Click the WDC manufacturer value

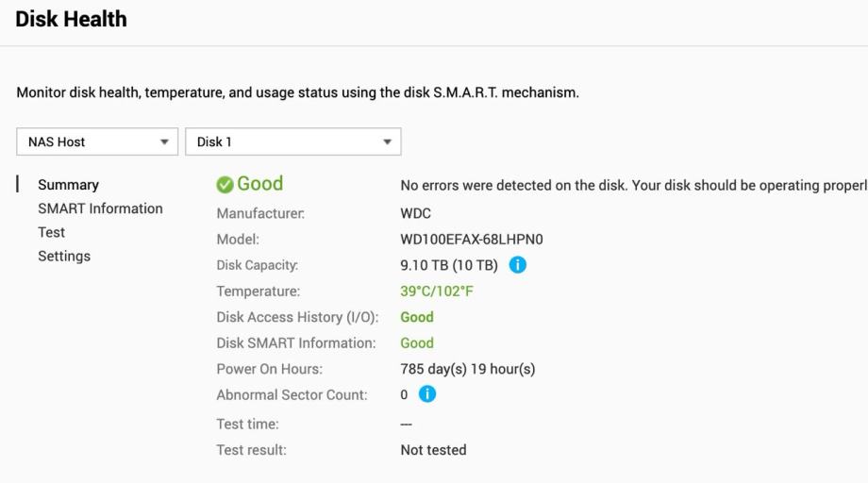[x=416, y=213]
